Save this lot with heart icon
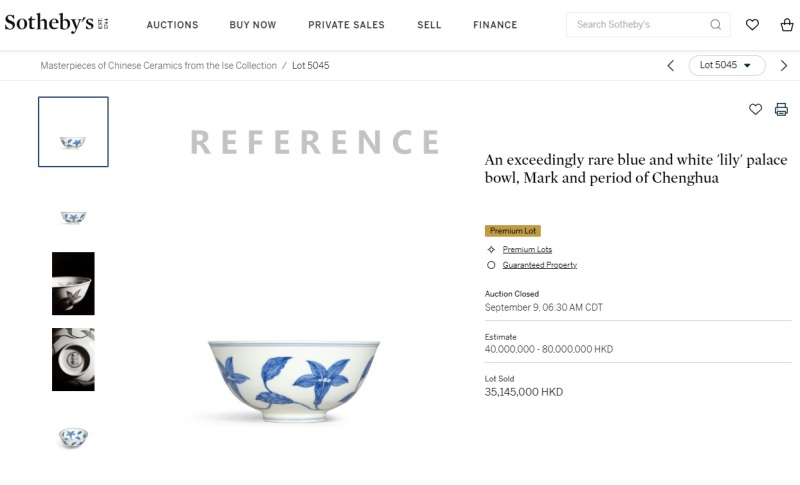Screen dimensions: 800x485 (755, 109)
